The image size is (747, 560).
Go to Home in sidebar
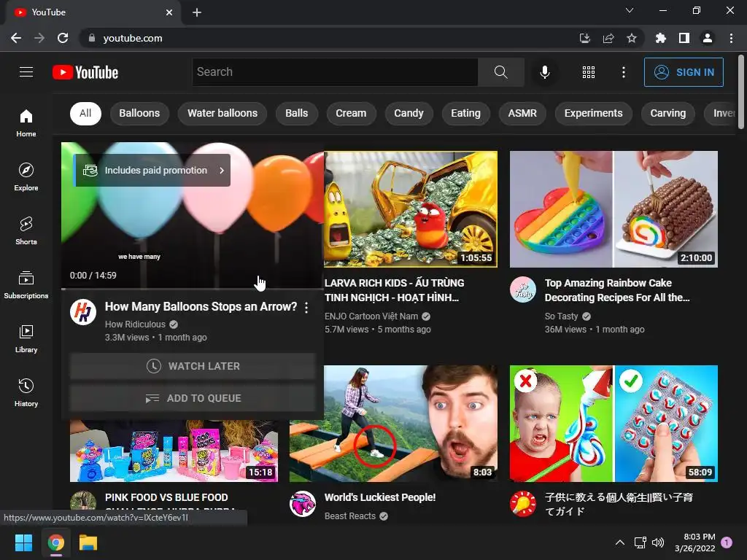(26, 122)
